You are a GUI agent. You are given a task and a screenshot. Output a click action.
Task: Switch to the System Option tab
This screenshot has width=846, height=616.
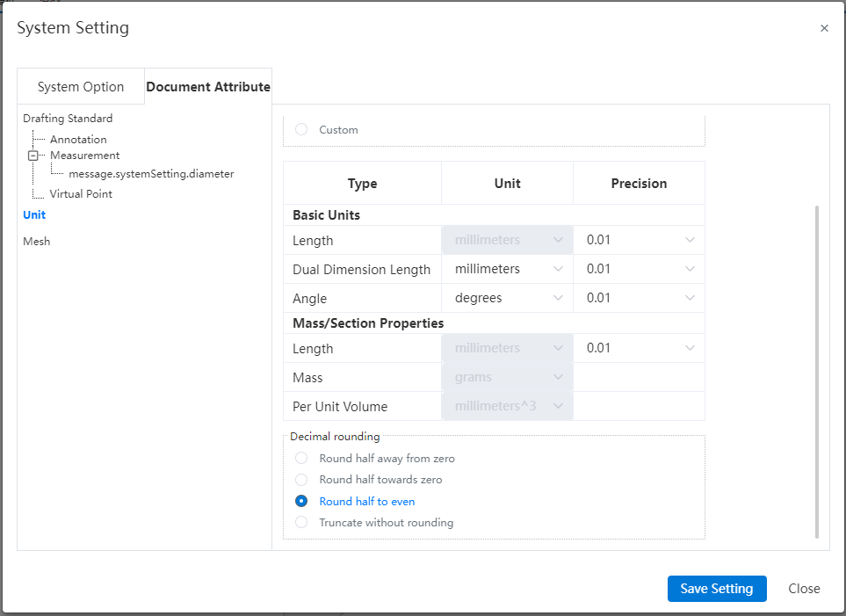point(81,86)
